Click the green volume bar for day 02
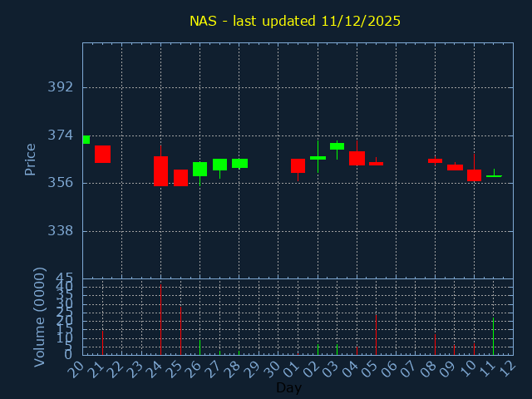 click(x=318, y=350)
